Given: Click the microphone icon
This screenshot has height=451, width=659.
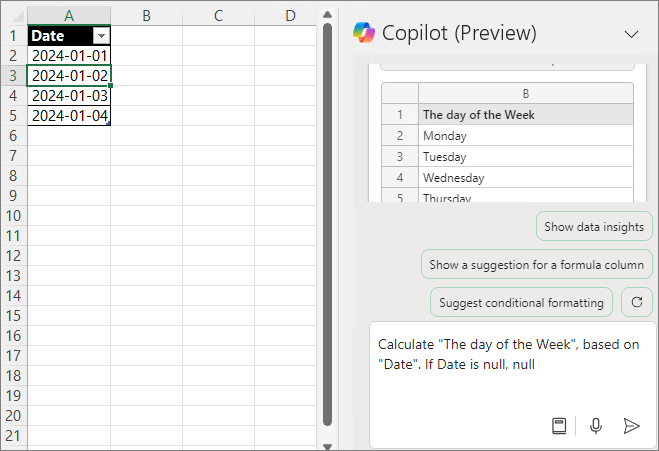Looking at the screenshot, I should [596, 426].
